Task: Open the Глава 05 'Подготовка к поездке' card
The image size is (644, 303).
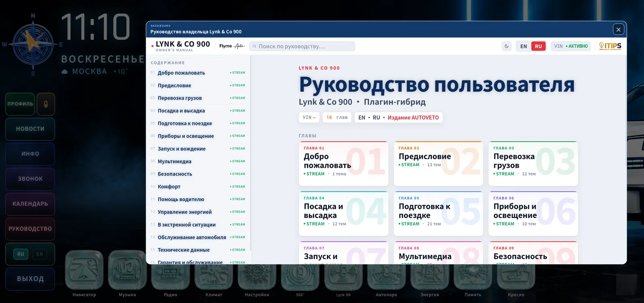Action: (438, 214)
